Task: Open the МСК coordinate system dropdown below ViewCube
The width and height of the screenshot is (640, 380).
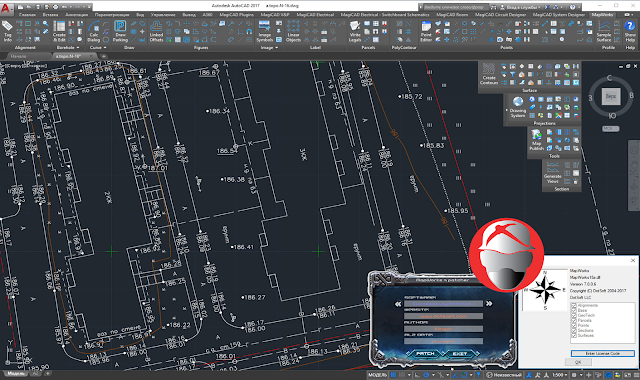Action: [611, 129]
